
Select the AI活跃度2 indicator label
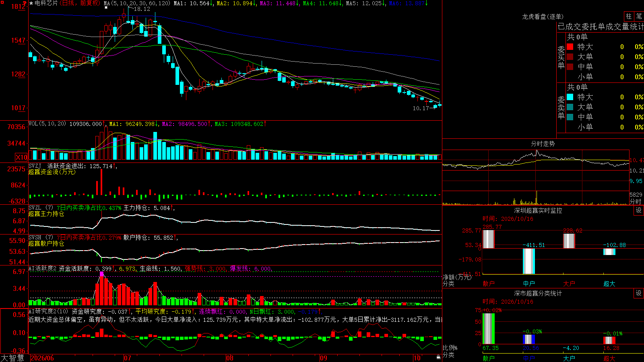pyautogui.click(x=42, y=269)
